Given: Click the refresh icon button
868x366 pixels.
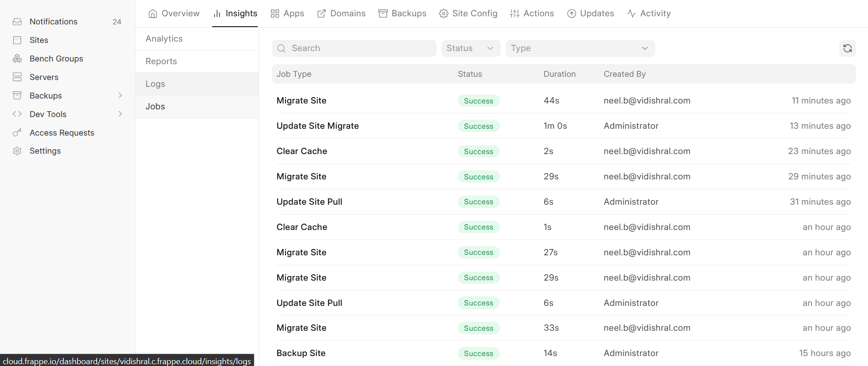Looking at the screenshot, I should pos(847,48).
